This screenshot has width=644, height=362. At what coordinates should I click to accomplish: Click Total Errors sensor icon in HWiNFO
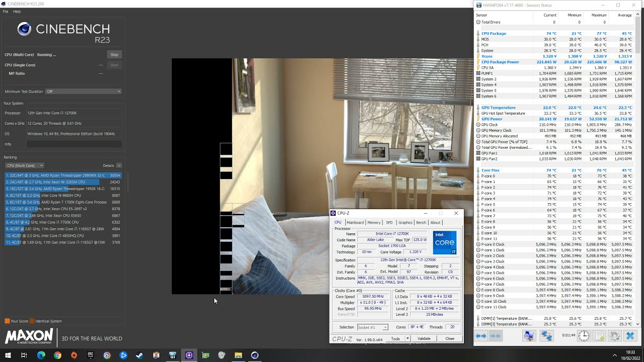(x=478, y=22)
